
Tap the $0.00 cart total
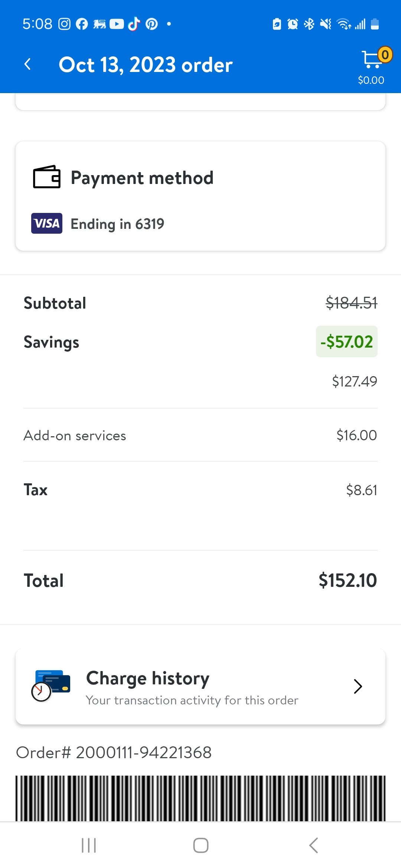(371, 80)
